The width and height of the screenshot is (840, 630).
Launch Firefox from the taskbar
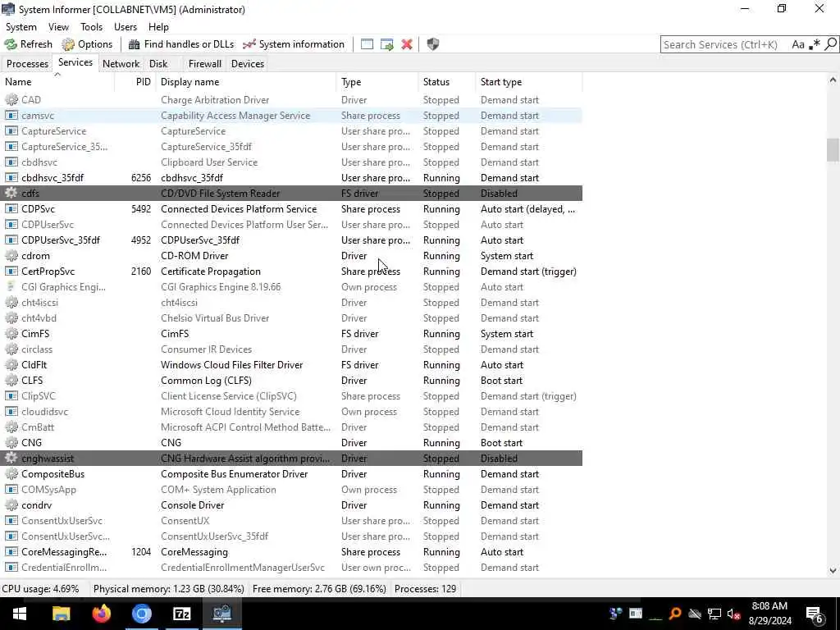pos(101,614)
